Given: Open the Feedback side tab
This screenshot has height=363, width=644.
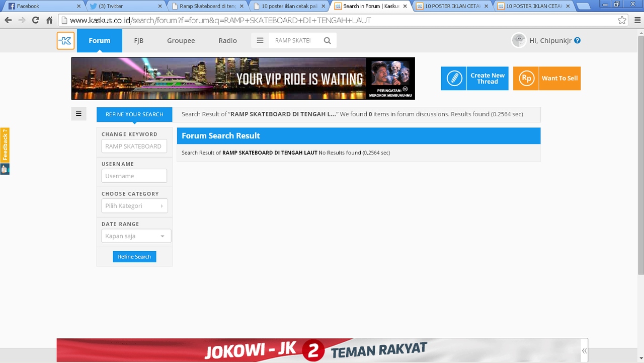Looking at the screenshot, I should [5, 145].
